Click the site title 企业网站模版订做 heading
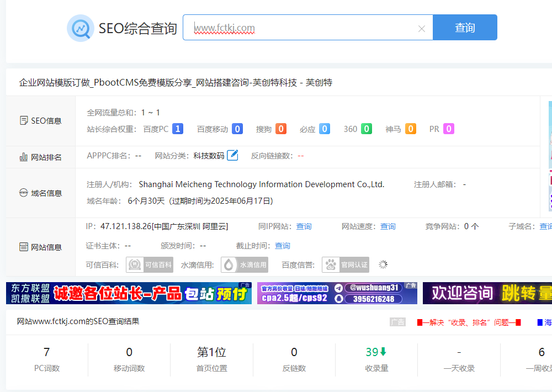The height and width of the screenshot is (392, 552). [176, 82]
